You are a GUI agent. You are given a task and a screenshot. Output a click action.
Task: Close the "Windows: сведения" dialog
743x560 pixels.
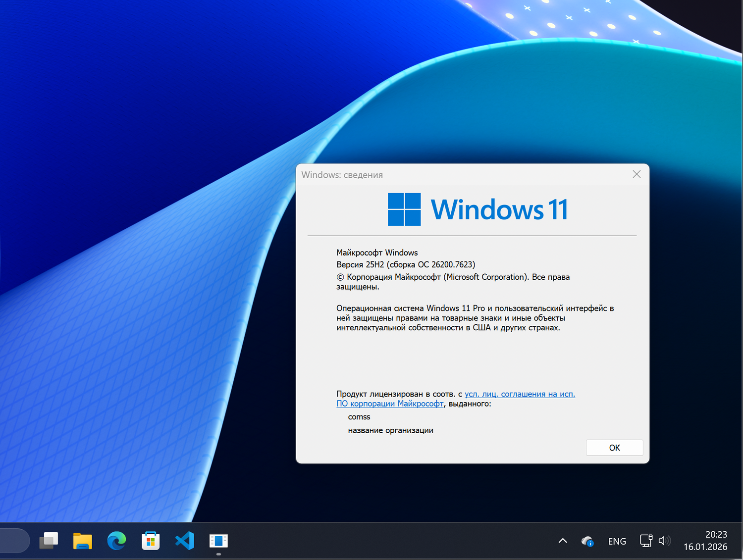[x=637, y=174]
